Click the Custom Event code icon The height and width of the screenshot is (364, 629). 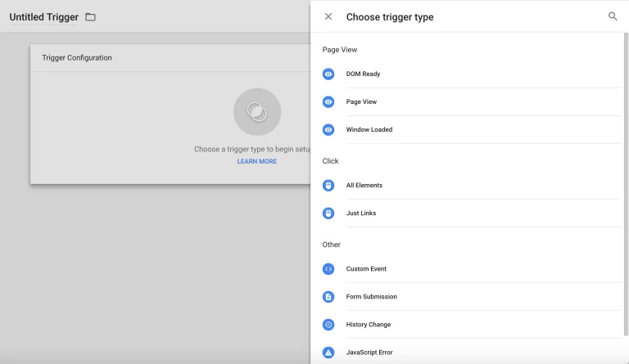(328, 268)
